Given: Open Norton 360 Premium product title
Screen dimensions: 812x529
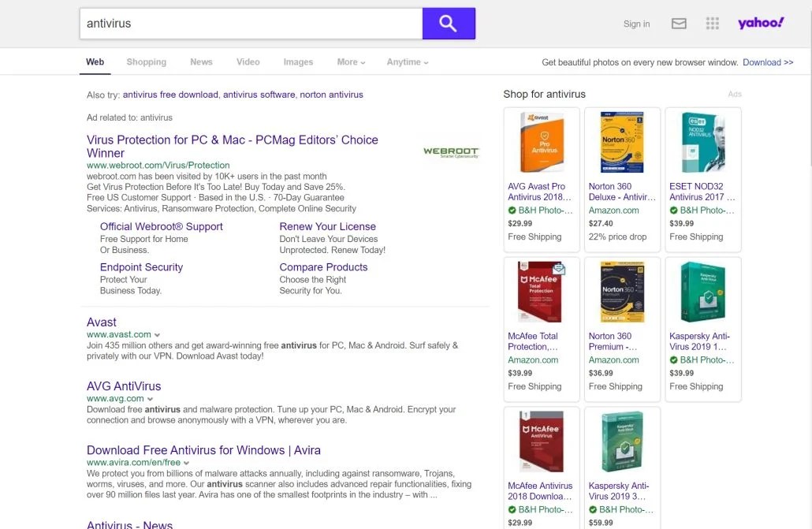Looking at the screenshot, I should (x=613, y=341).
